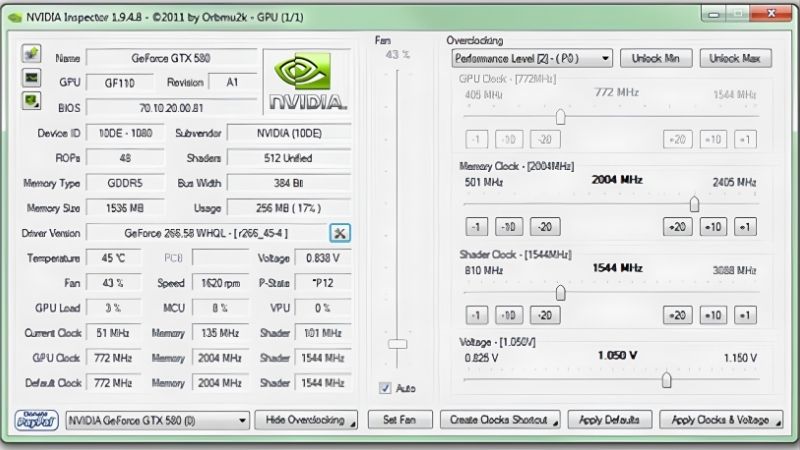
Task: Increase Memory Clock by 10 MHz
Action: [713, 227]
